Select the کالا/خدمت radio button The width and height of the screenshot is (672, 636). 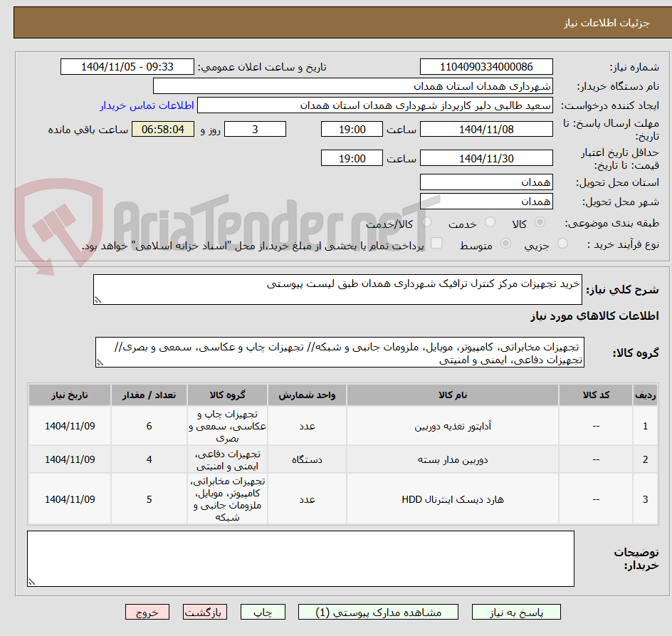[x=426, y=222]
